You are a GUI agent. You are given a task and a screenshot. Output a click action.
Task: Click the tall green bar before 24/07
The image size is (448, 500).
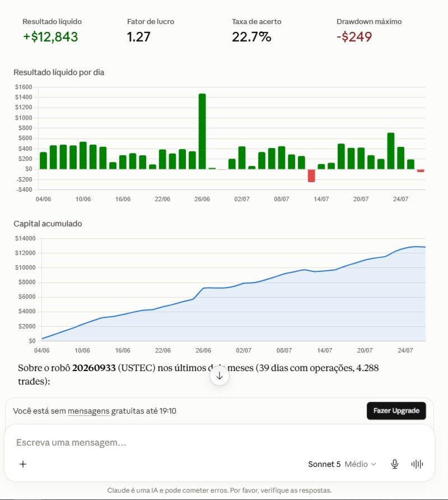391,151
